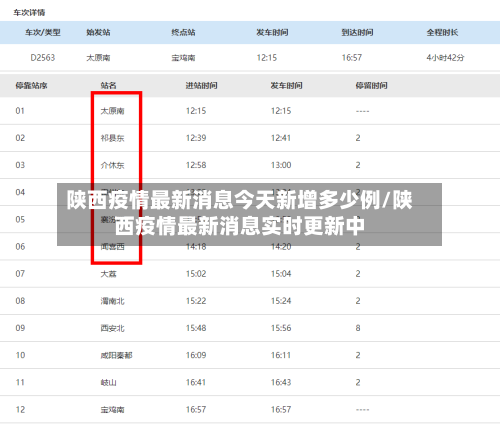Click the '车次/类型' column header
Image resolution: width=500 pixels, height=430 pixels.
(x=43, y=32)
